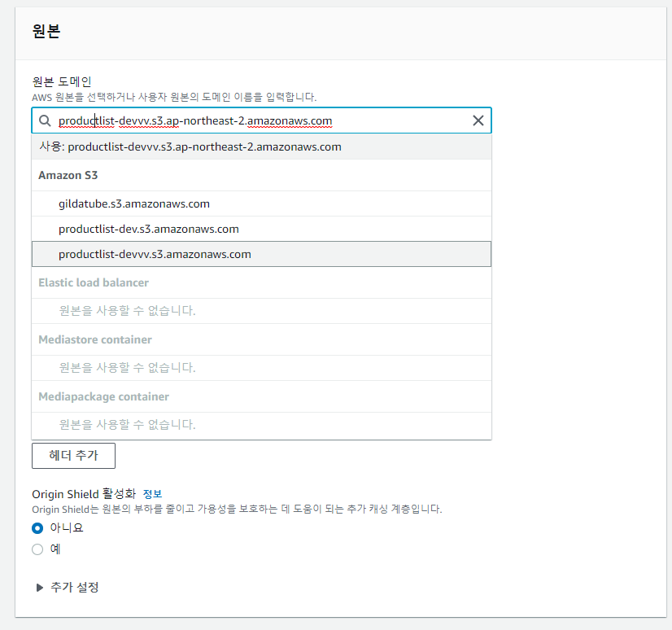Select '아니요' for Origin Shield

[37, 528]
